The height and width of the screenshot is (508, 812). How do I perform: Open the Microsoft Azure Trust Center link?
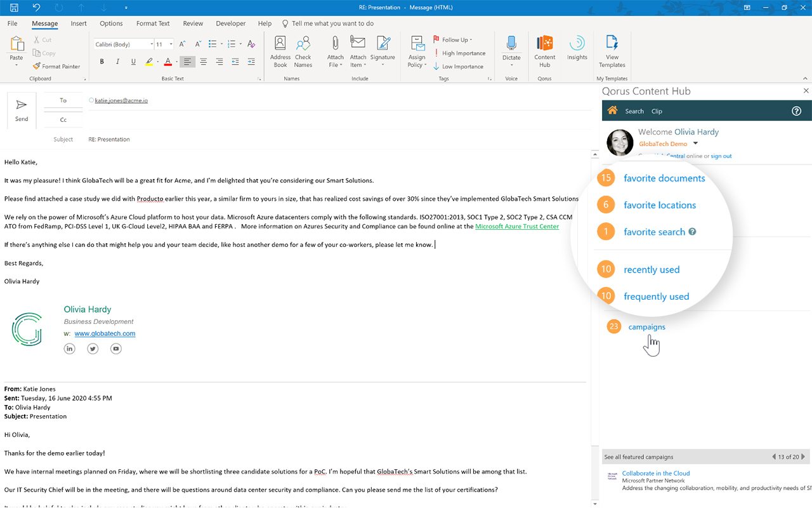point(517,227)
